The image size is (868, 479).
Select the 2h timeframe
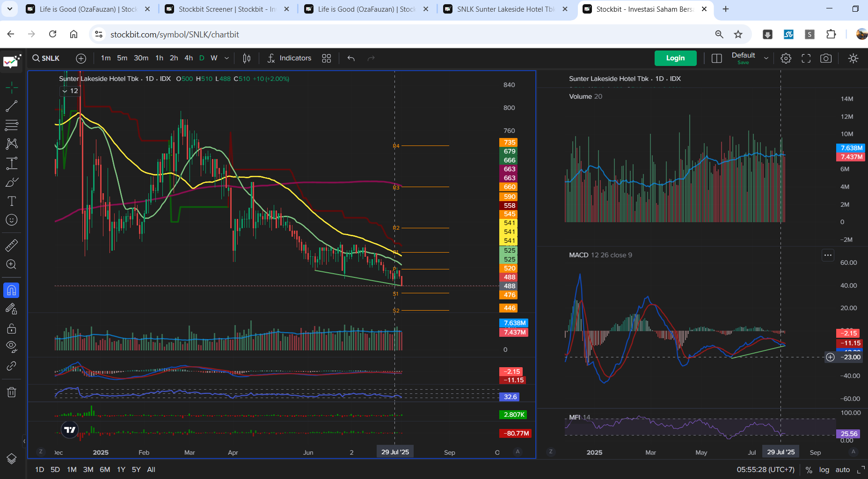click(x=174, y=58)
